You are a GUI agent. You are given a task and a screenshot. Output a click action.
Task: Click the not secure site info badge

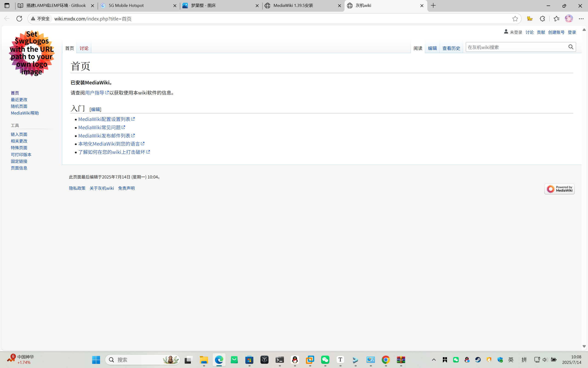coord(40,19)
